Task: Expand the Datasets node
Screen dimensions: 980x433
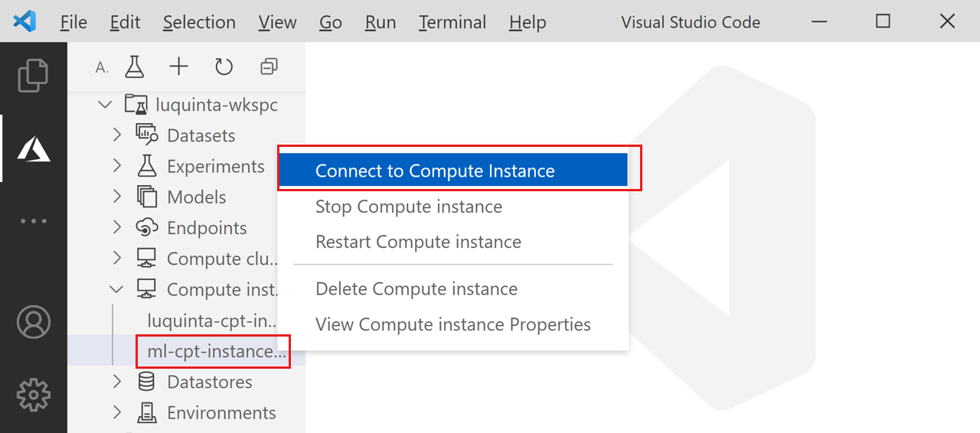Action: [x=117, y=135]
